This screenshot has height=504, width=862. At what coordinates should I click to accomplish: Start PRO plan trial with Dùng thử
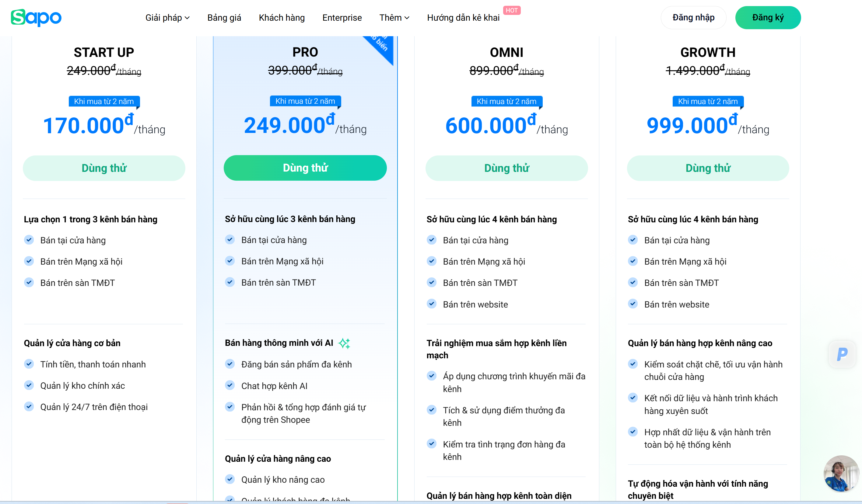pos(305,168)
